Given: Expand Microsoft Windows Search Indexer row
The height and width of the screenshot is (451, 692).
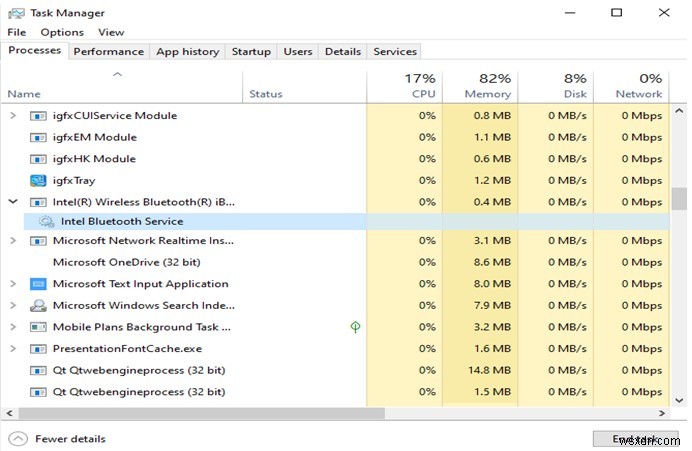Looking at the screenshot, I should tap(13, 305).
